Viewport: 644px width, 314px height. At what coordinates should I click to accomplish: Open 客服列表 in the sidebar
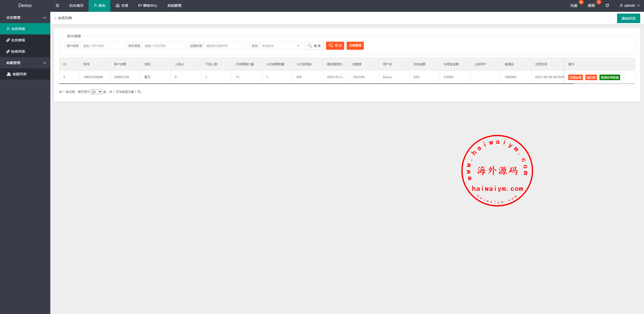(x=19, y=74)
